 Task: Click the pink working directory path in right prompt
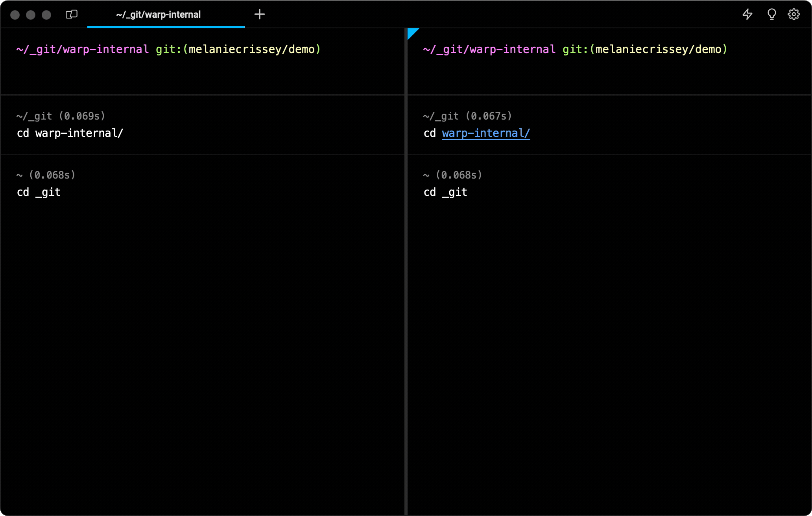(x=489, y=50)
